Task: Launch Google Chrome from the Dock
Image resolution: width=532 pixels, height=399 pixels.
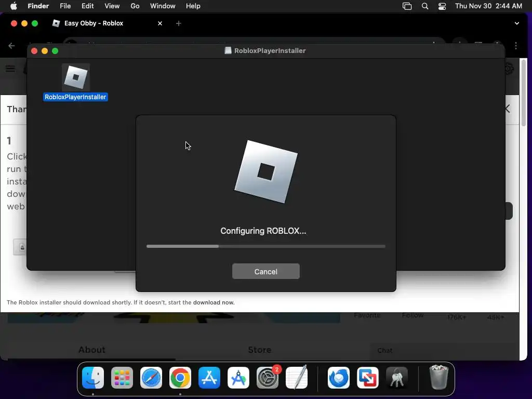Action: (x=180, y=378)
